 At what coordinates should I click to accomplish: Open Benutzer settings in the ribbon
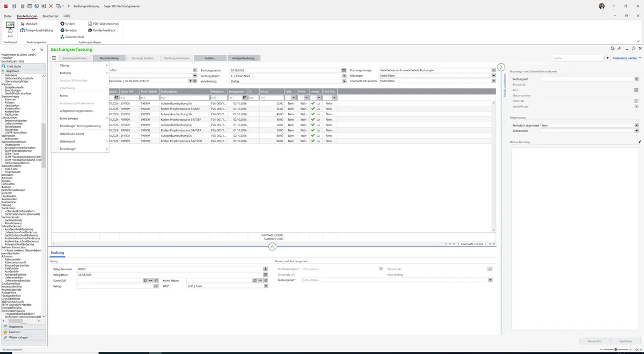pyautogui.click(x=69, y=31)
